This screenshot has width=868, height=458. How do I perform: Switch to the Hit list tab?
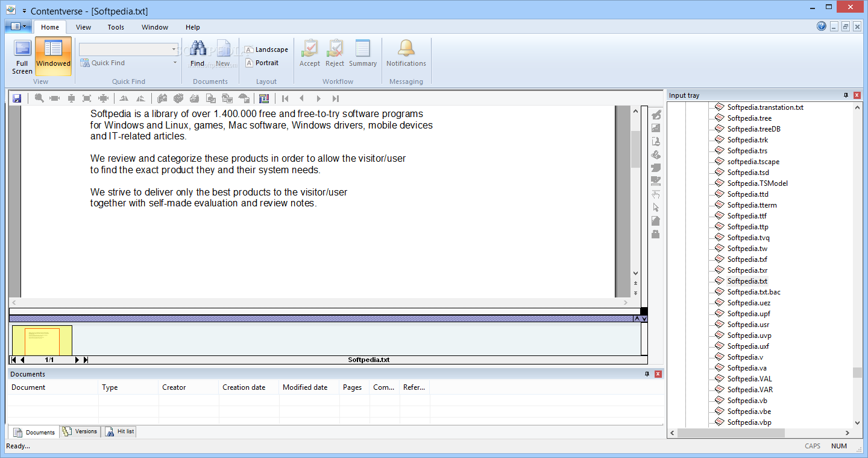click(119, 431)
